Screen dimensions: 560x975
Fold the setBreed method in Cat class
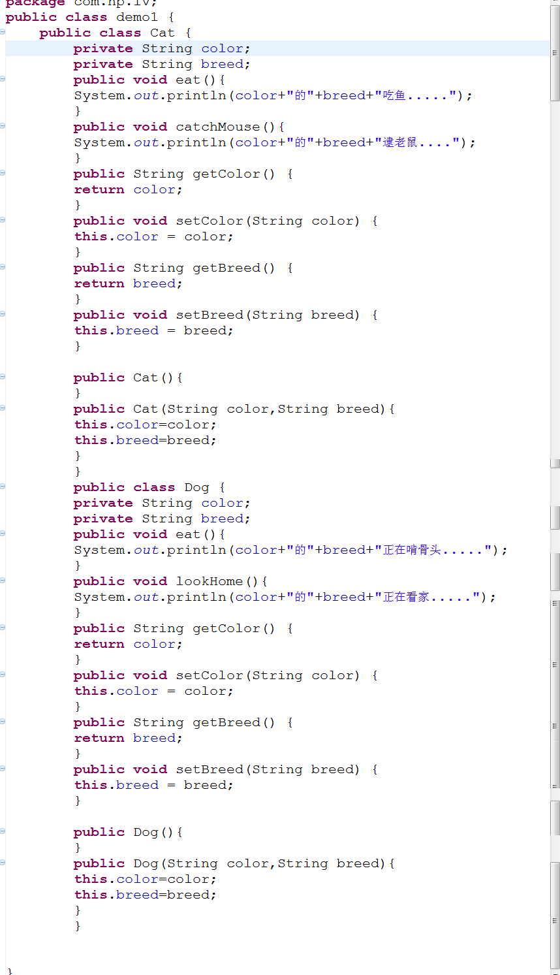click(3, 314)
